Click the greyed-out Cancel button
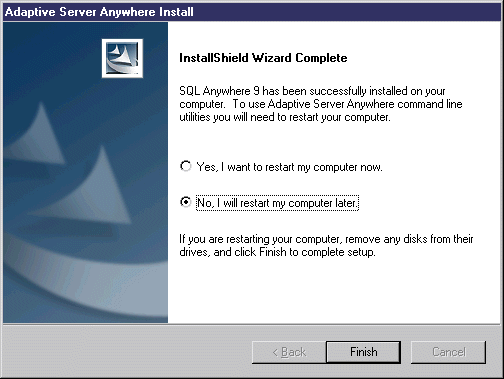Screen dimensions: 504x379 [448, 352]
